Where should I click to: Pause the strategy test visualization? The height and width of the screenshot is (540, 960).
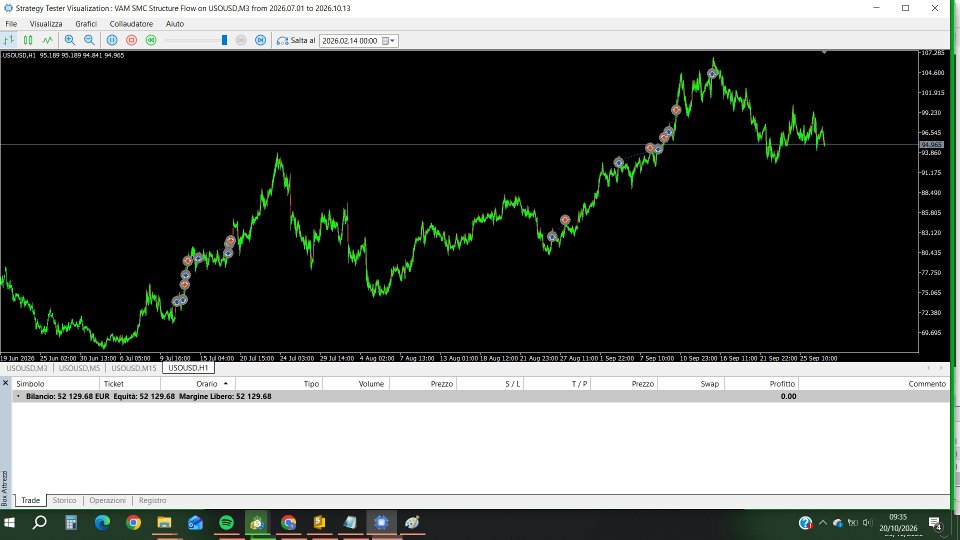tap(112, 40)
